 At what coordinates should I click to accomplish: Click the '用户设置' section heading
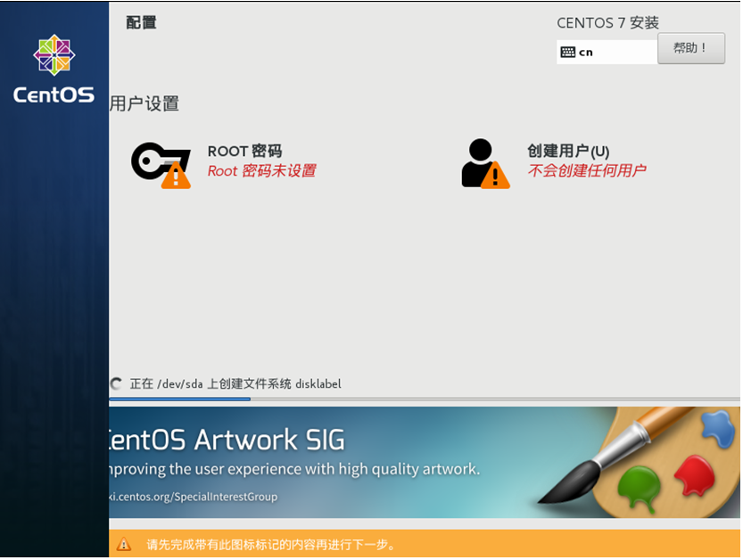(144, 103)
